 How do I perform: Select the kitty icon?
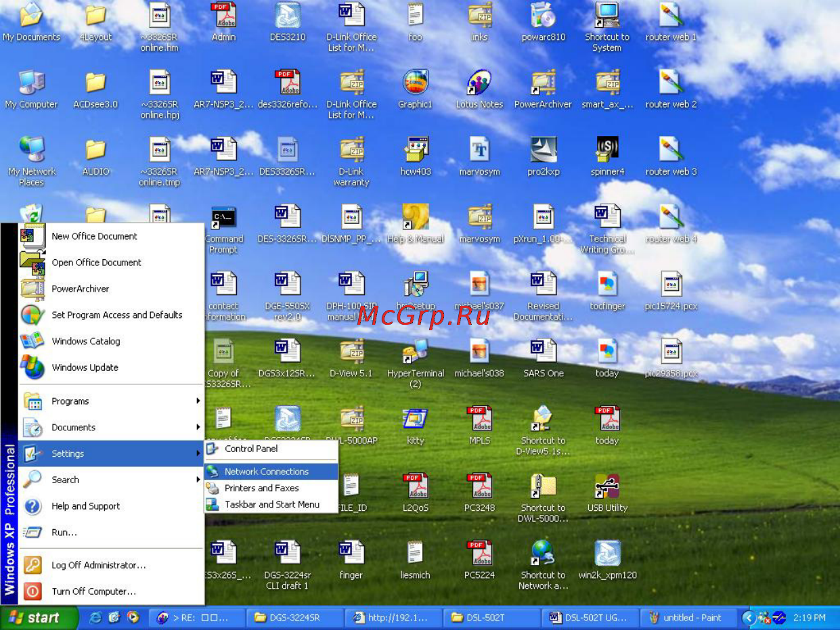coord(416,418)
